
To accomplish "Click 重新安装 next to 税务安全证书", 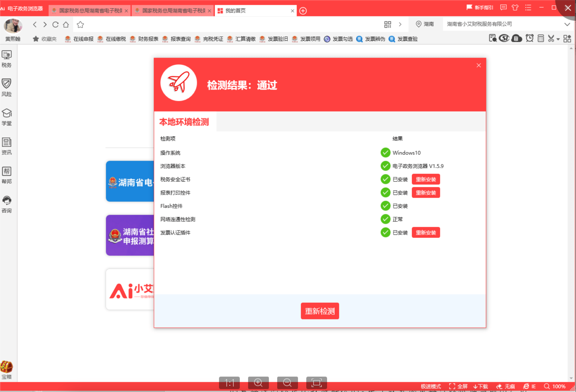I will [426, 179].
